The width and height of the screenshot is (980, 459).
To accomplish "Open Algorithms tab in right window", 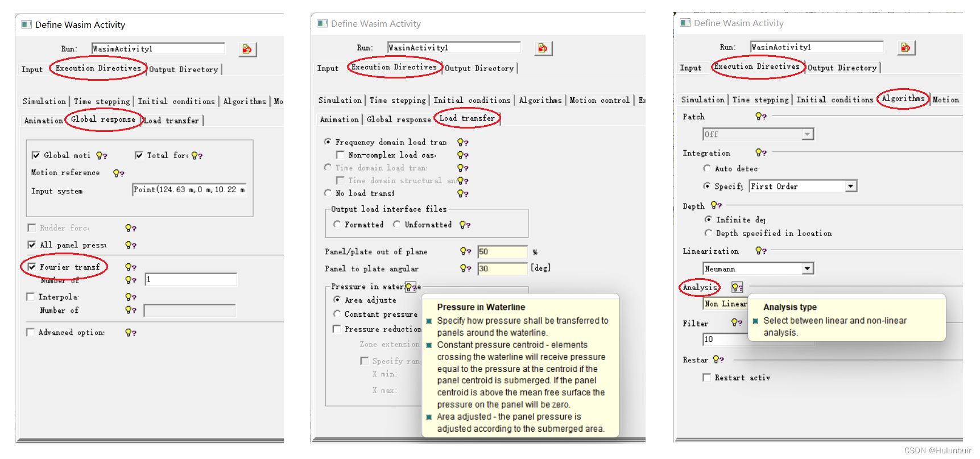I will click(903, 99).
